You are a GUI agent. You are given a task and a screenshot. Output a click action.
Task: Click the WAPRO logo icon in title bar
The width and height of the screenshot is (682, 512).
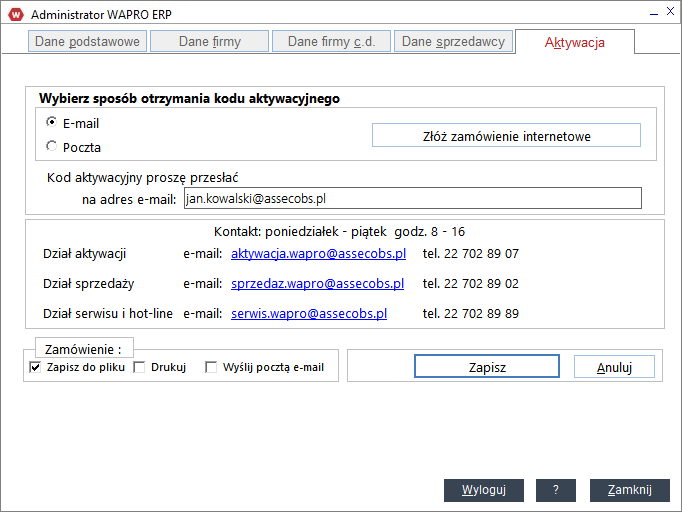(x=16, y=14)
